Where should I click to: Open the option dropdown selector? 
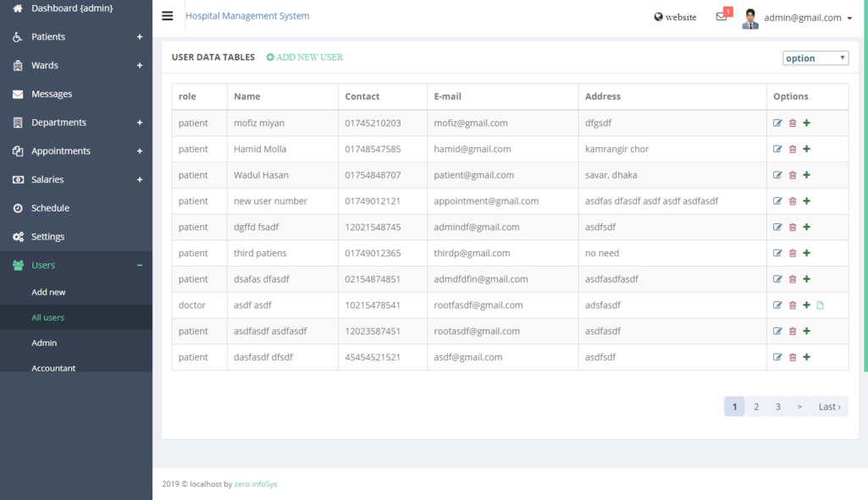click(x=815, y=58)
